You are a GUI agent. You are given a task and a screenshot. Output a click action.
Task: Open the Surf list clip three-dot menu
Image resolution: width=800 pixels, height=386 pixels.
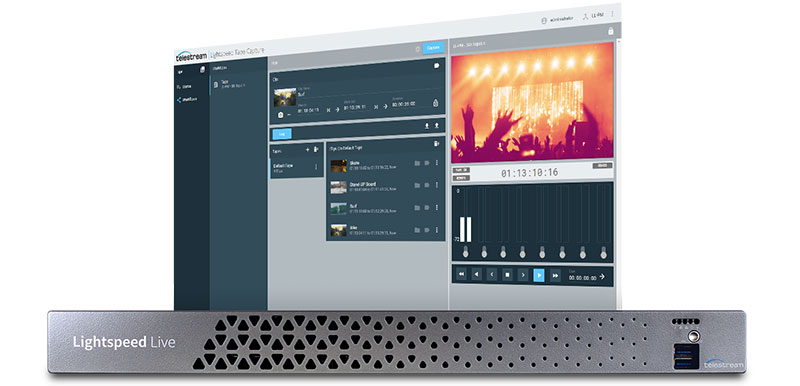click(437, 208)
